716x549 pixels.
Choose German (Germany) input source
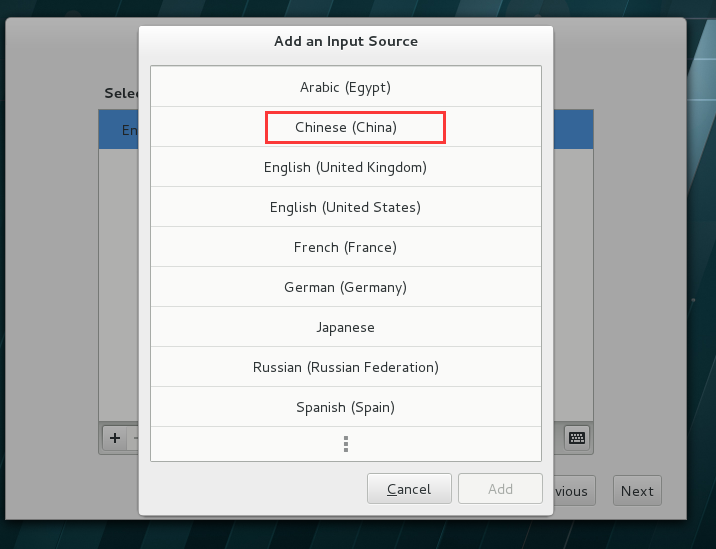[346, 287]
